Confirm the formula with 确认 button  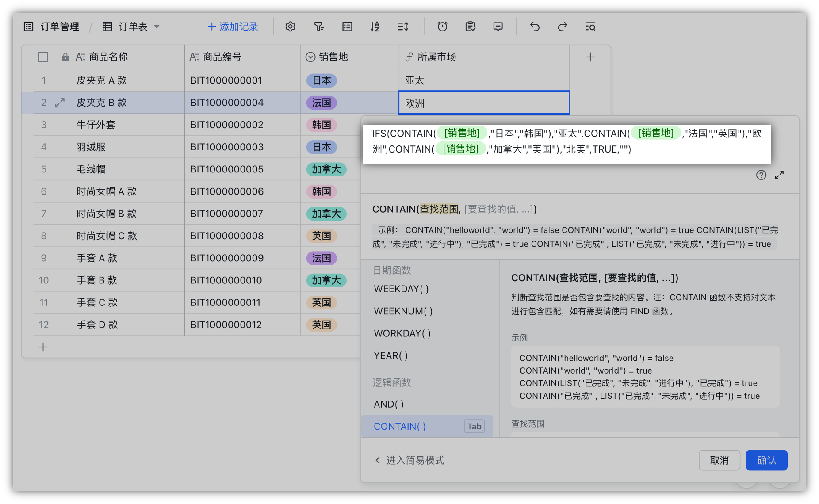click(x=766, y=460)
